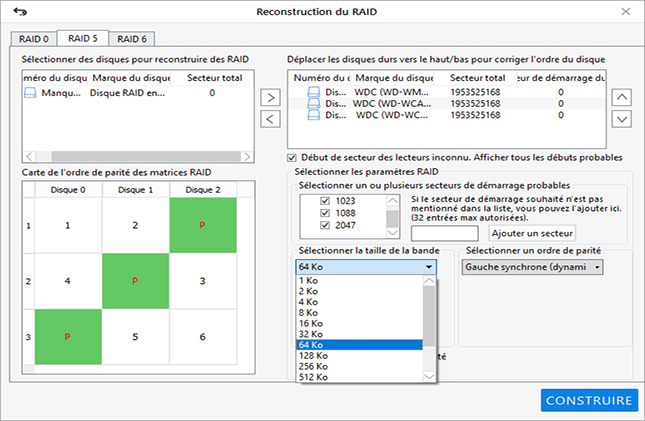Collapse the 64 Ko stripe size dropdown

[428, 267]
